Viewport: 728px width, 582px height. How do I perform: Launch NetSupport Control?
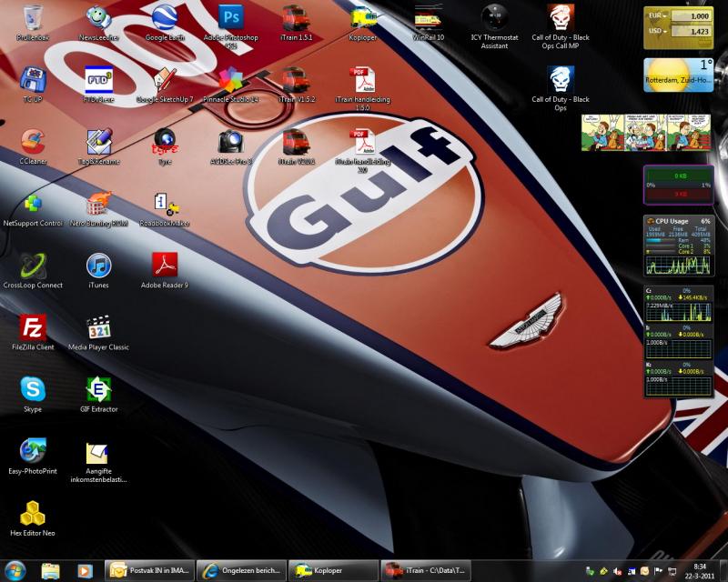click(x=33, y=208)
